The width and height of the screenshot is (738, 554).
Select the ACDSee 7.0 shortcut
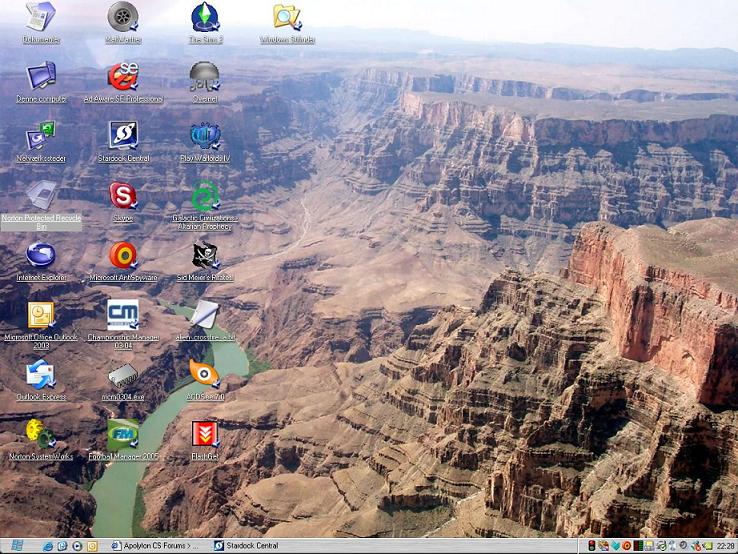click(205, 374)
